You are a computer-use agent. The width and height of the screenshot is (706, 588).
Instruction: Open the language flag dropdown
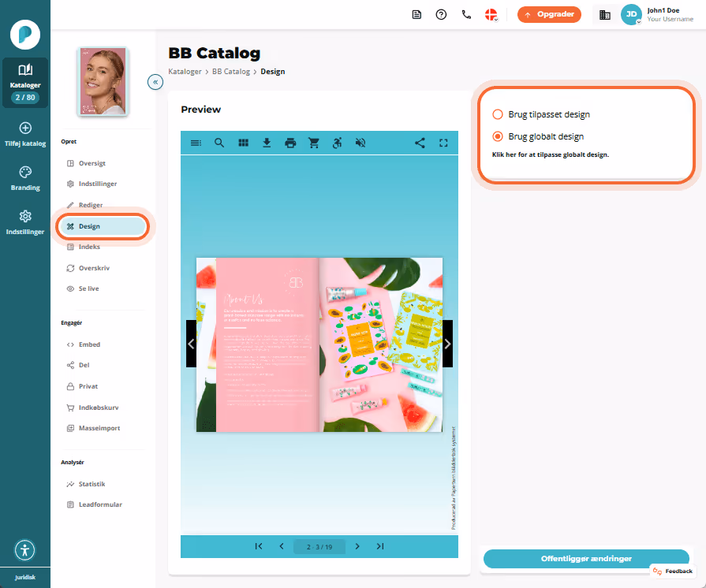pos(491,15)
